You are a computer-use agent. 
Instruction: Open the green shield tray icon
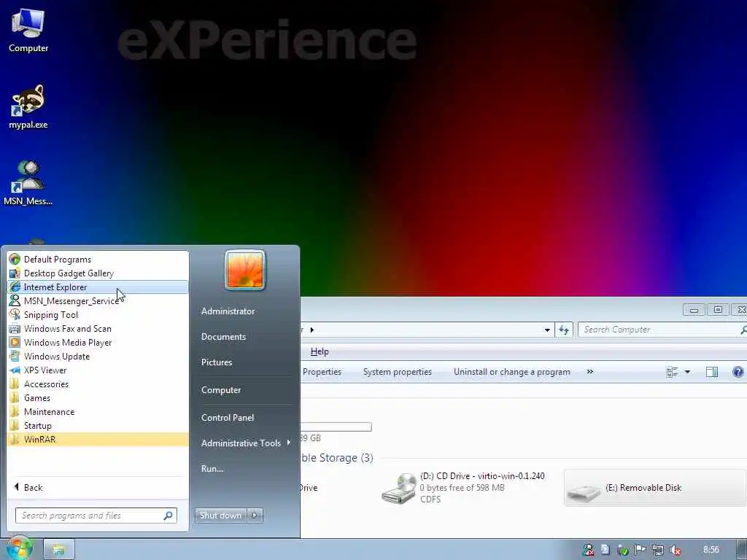(623, 550)
